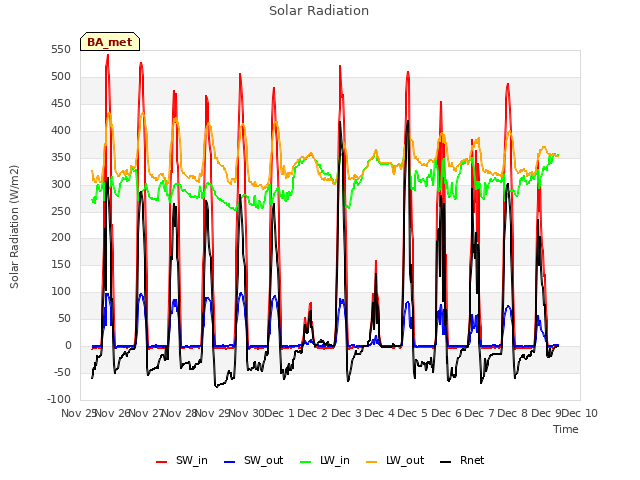The image size is (640, 480).
Task: Click the -100 y-axis tick label
Action: 59,399
